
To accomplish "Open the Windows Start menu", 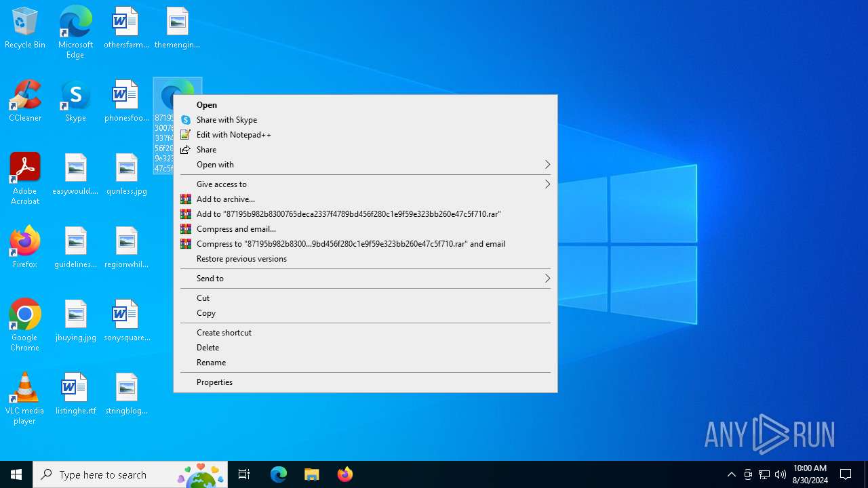I will click(16, 474).
